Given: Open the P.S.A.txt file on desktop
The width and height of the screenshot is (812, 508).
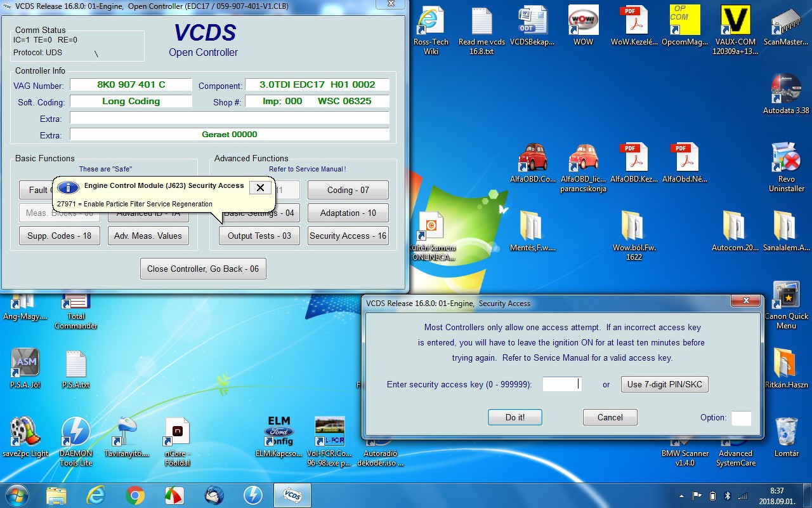Looking at the screenshot, I should (75, 368).
